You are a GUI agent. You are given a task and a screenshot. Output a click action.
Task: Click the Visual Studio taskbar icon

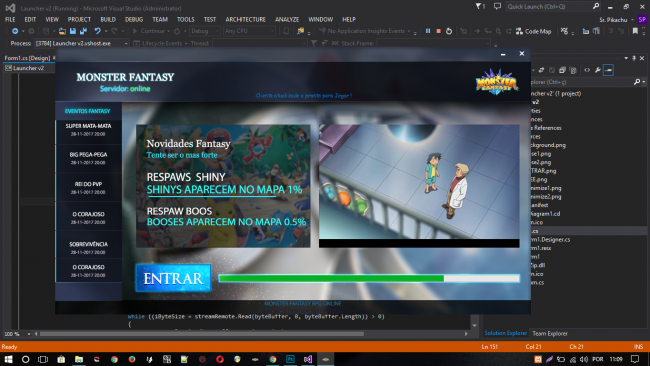coord(308,359)
